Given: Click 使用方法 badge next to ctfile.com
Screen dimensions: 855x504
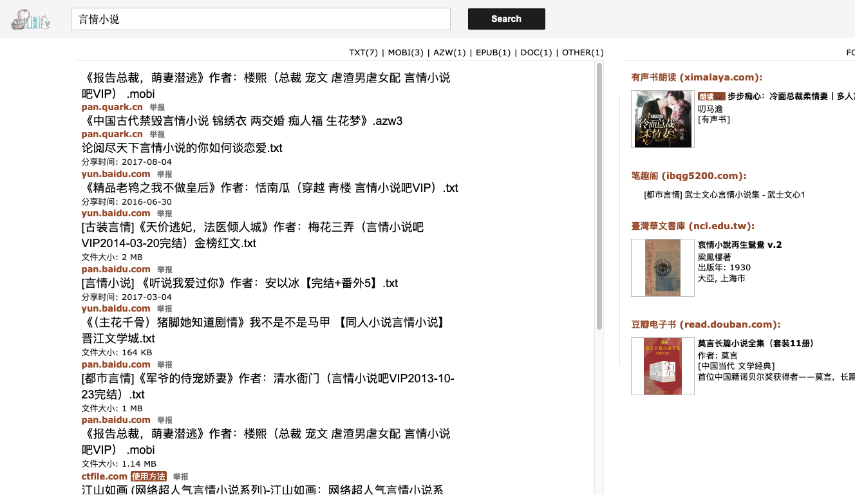Looking at the screenshot, I should (x=149, y=476).
